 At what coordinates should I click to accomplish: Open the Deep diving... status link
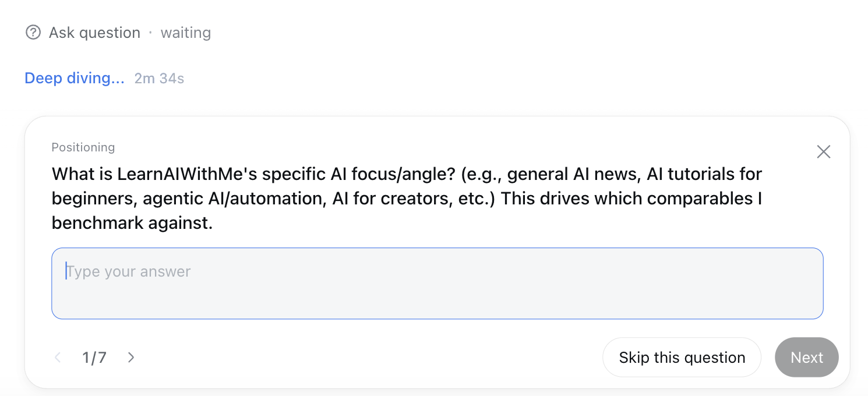(75, 78)
